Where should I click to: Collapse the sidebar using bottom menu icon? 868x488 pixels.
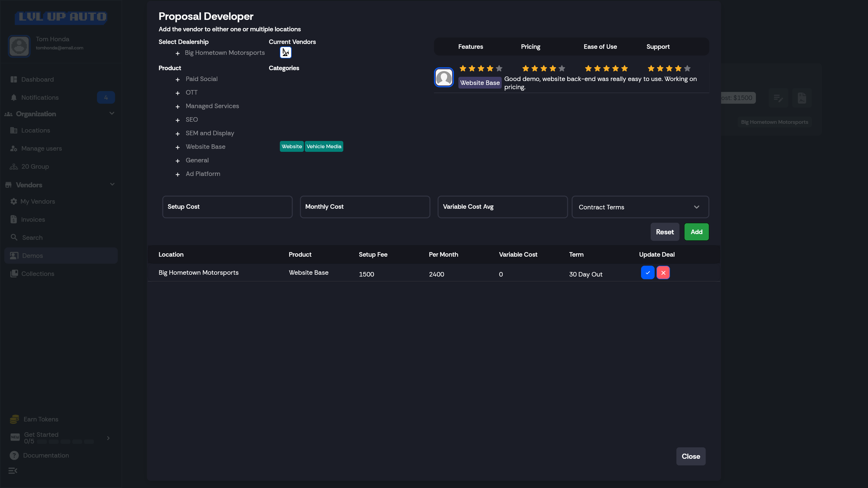click(13, 471)
